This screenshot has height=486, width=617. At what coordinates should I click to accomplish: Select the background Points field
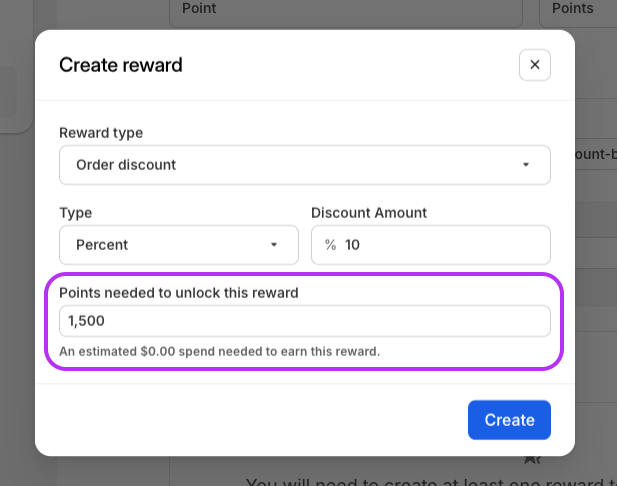578,9
